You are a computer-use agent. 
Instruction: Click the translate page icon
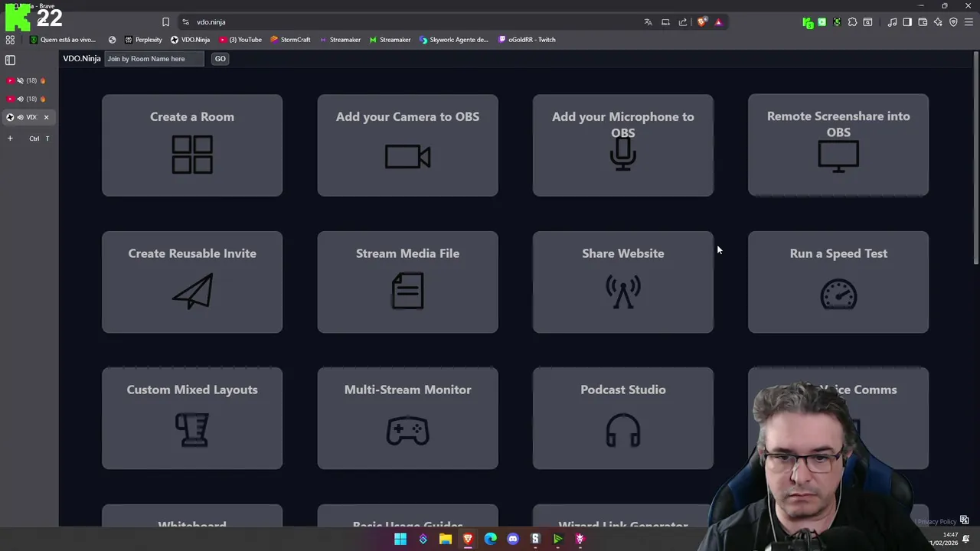tap(648, 22)
